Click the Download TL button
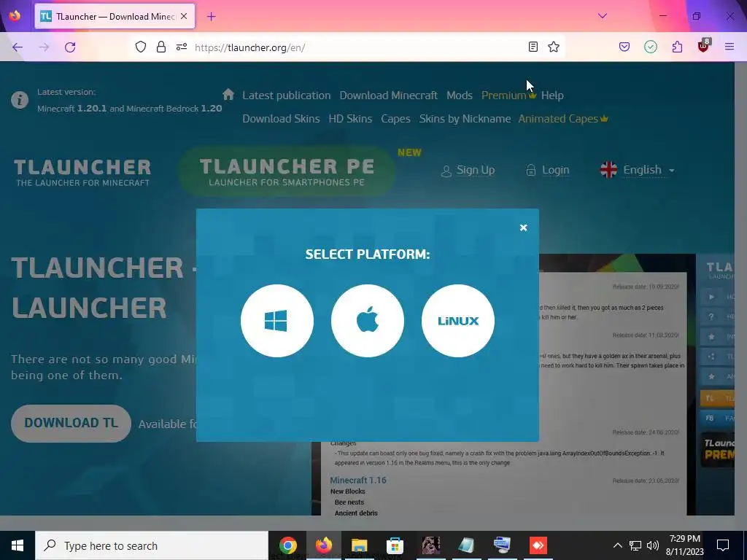Viewport: 747px width, 560px height. point(71,424)
